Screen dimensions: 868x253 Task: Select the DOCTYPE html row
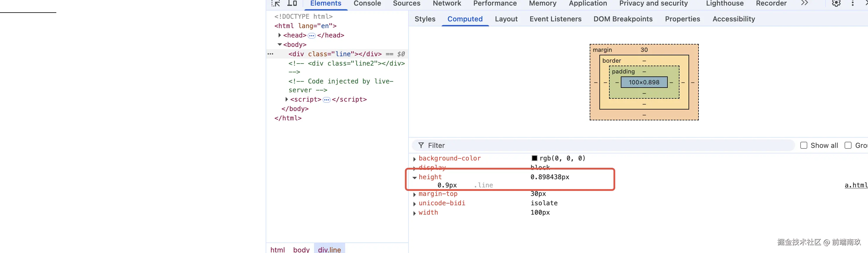coord(303,16)
